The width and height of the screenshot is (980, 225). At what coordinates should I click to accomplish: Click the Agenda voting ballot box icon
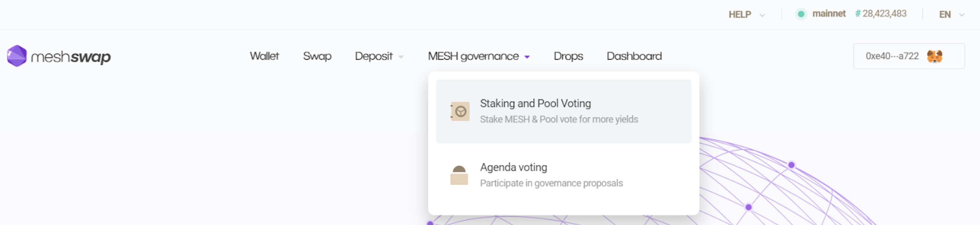pos(459,175)
